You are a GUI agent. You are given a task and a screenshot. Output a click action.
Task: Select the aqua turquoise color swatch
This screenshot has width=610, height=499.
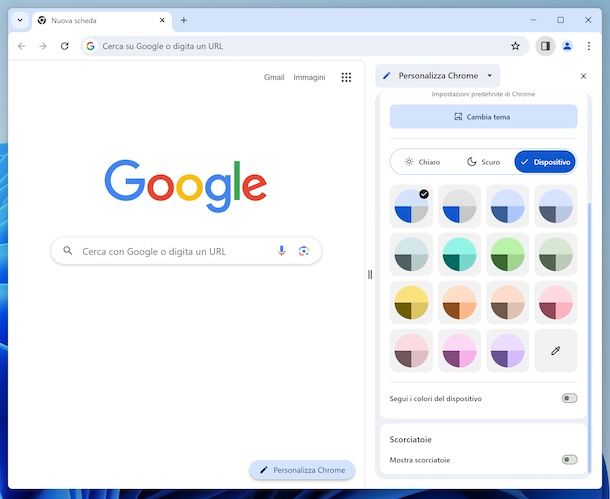(459, 254)
